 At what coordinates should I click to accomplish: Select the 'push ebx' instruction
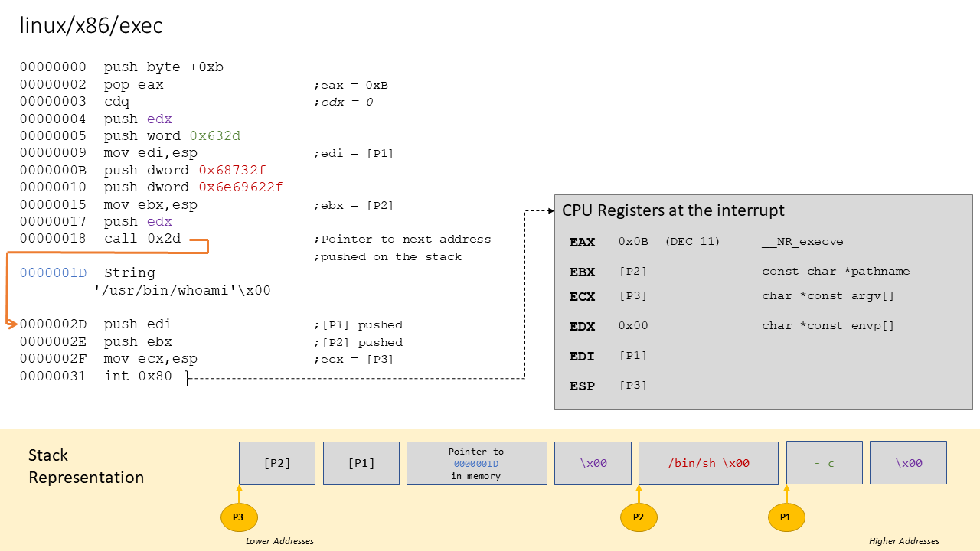pos(138,342)
